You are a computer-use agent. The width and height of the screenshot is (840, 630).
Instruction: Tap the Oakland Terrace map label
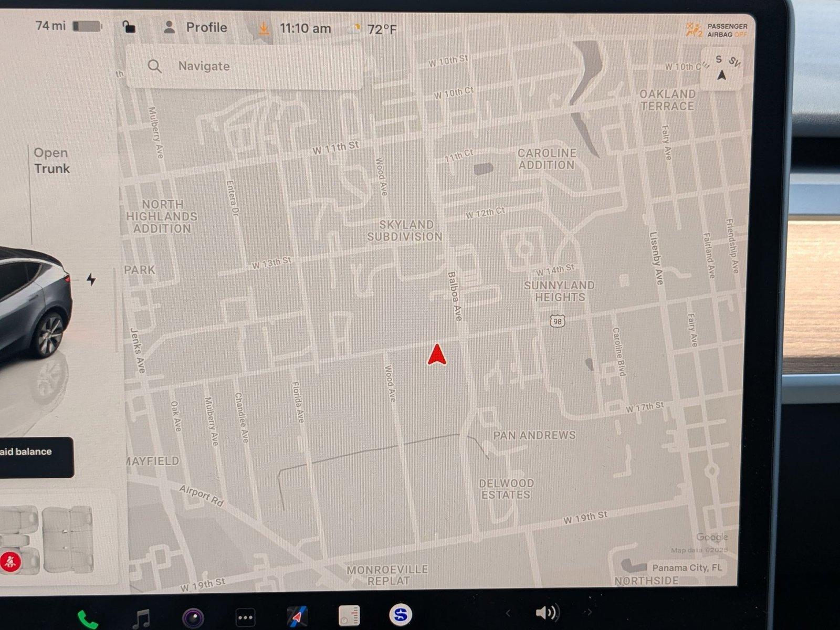pyautogui.click(x=667, y=100)
